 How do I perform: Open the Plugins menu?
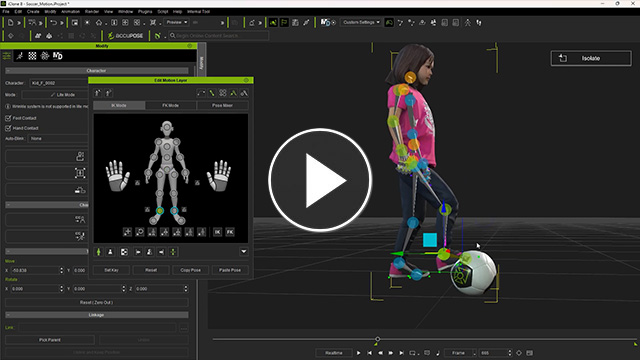[x=145, y=11]
